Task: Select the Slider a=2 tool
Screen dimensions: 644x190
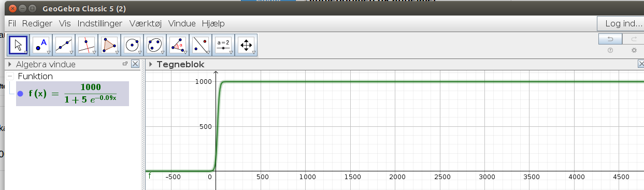Action: point(223,45)
